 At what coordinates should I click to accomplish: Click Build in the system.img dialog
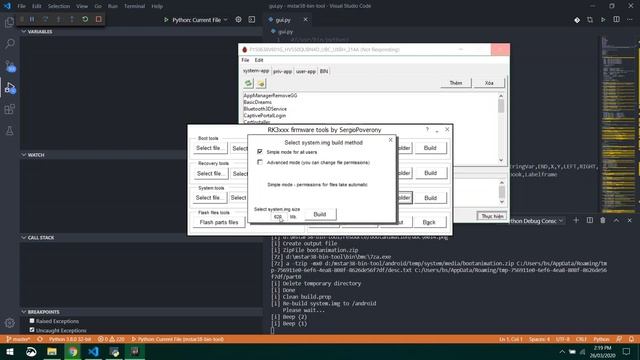tap(320, 214)
